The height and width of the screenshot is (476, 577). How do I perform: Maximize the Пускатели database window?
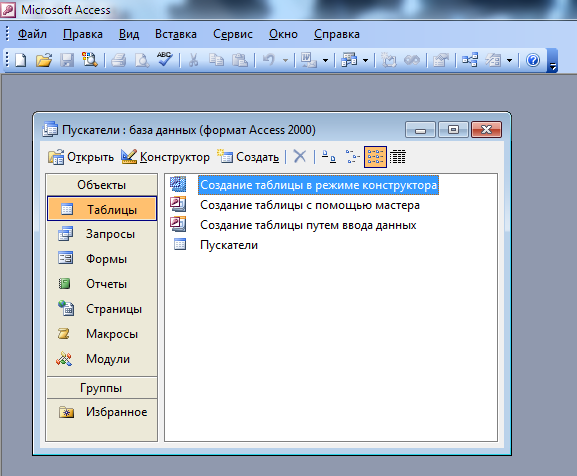point(453,129)
